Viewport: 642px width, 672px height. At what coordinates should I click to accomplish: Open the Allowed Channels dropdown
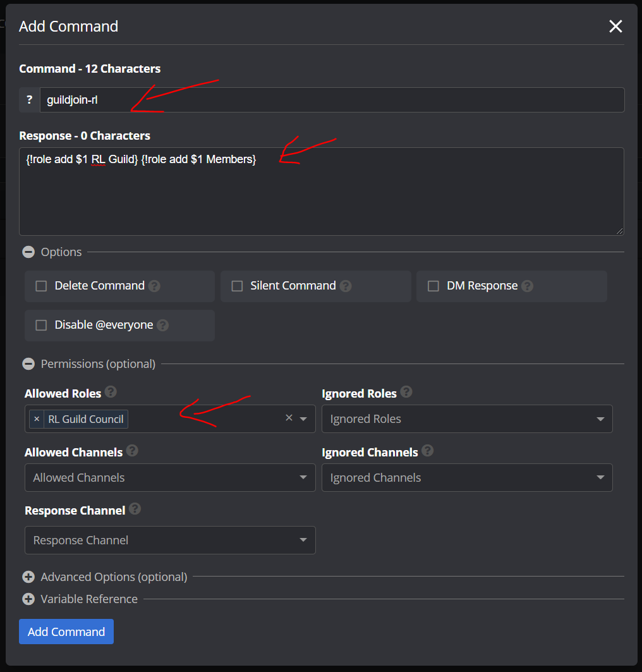pos(170,477)
